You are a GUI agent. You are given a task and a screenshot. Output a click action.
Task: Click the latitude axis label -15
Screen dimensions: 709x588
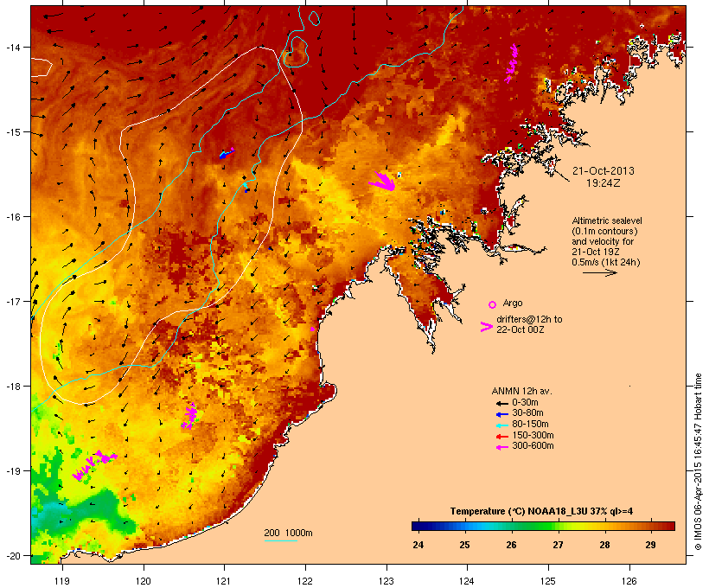point(12,132)
